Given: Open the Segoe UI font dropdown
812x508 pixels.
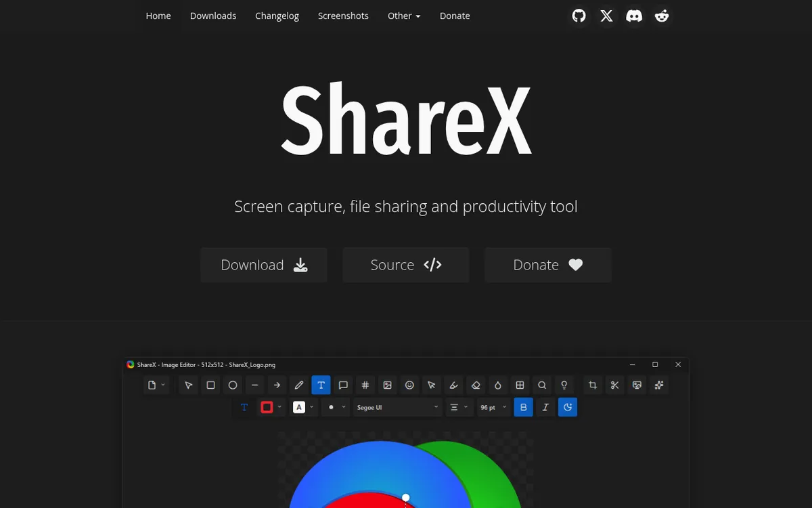Looking at the screenshot, I should pos(398,407).
